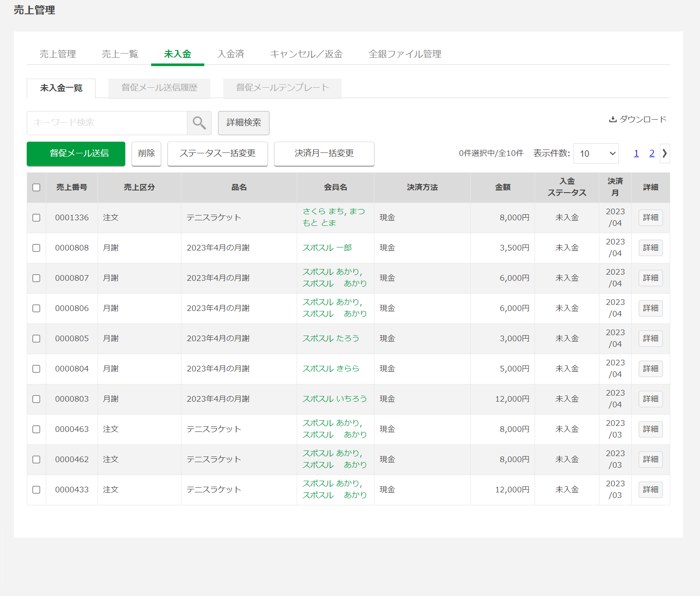This screenshot has height=596, width=700.
Task: Select the 未入金 tab
Action: coord(177,54)
